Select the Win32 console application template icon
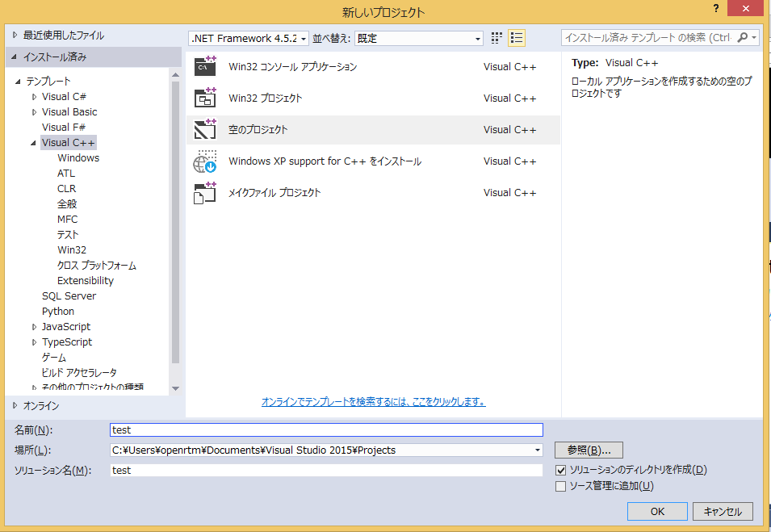Image resolution: width=771 pixels, height=532 pixels. [205, 67]
